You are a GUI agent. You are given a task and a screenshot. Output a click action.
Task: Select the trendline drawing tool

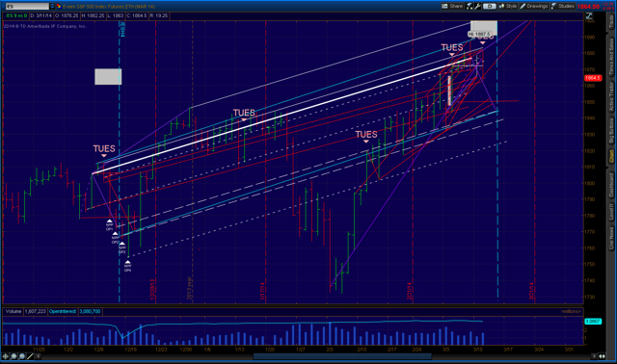point(30,356)
